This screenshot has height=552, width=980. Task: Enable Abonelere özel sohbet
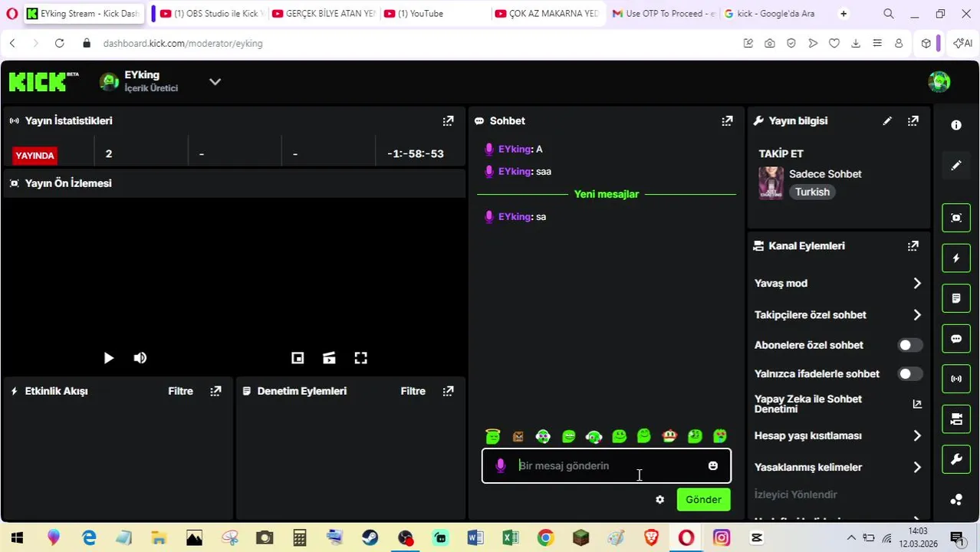(910, 345)
